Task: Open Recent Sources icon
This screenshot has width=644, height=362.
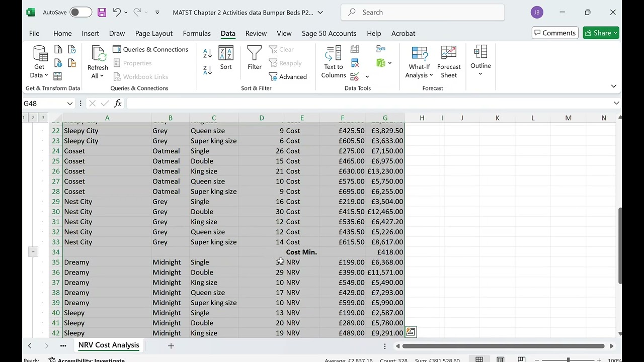Action: (x=72, y=49)
